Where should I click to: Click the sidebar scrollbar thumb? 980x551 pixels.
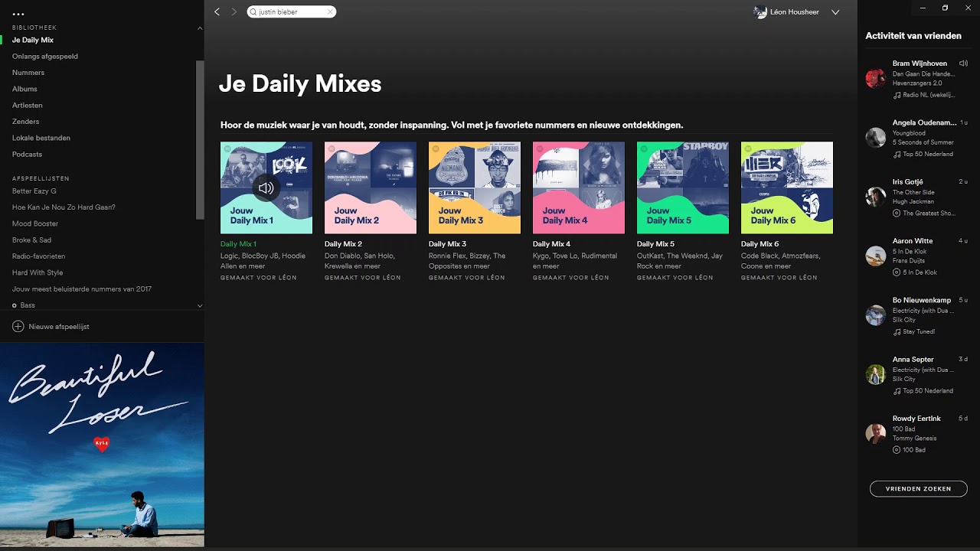200,139
